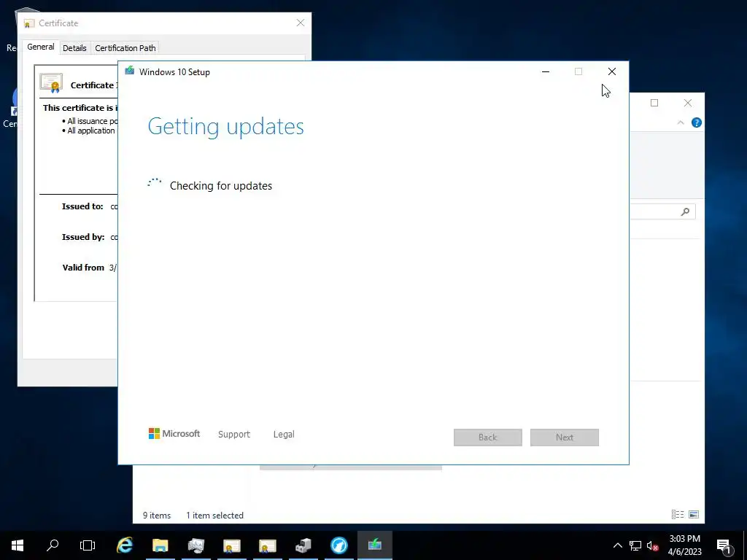
Task: Open File Explorer from the taskbar
Action: pos(160,545)
